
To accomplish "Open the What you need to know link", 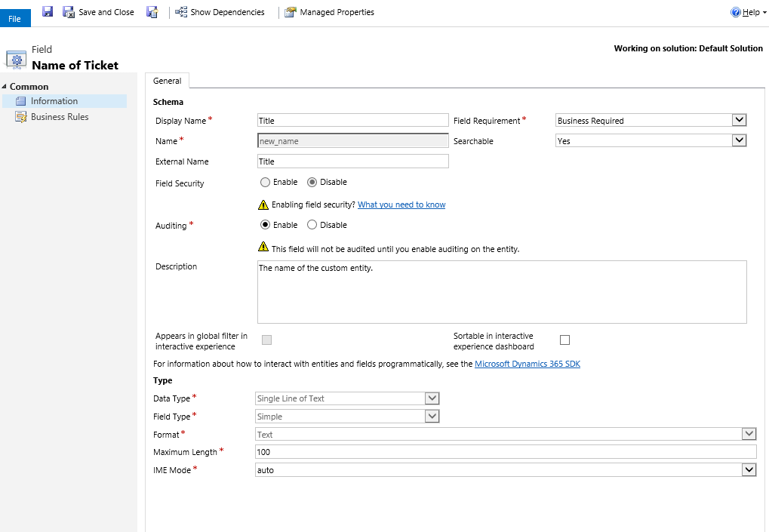I will click(x=401, y=204).
